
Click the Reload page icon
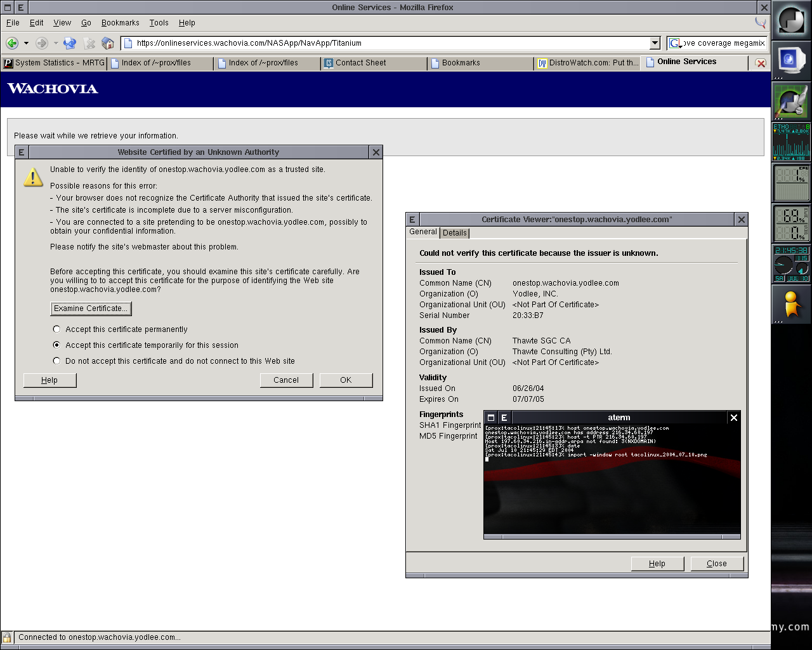click(x=70, y=43)
